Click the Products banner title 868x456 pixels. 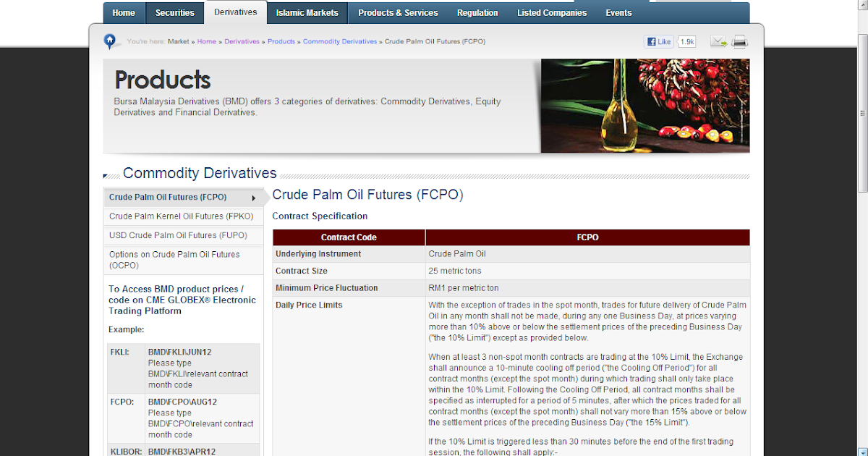(163, 80)
